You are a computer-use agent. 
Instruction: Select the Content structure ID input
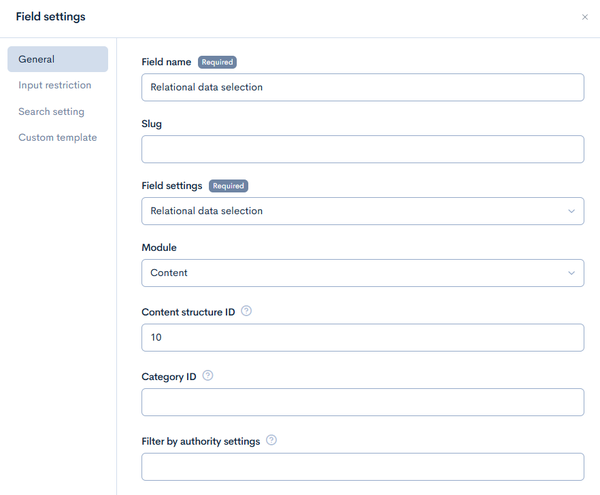tap(363, 338)
